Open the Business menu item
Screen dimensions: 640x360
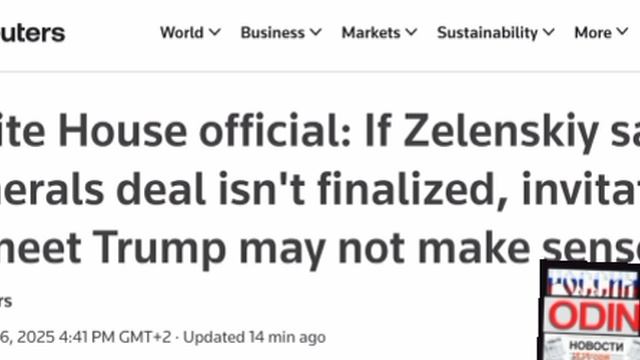tap(273, 32)
